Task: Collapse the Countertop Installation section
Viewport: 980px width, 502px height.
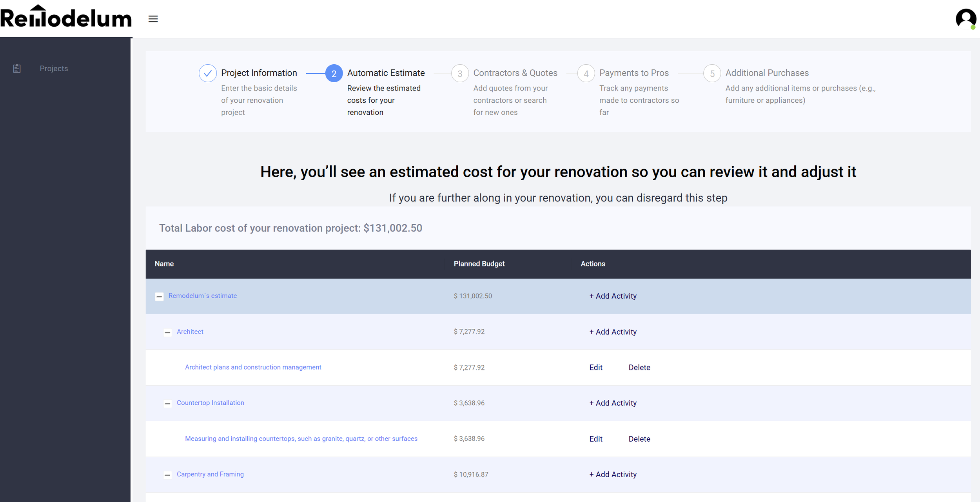Action: (167, 404)
